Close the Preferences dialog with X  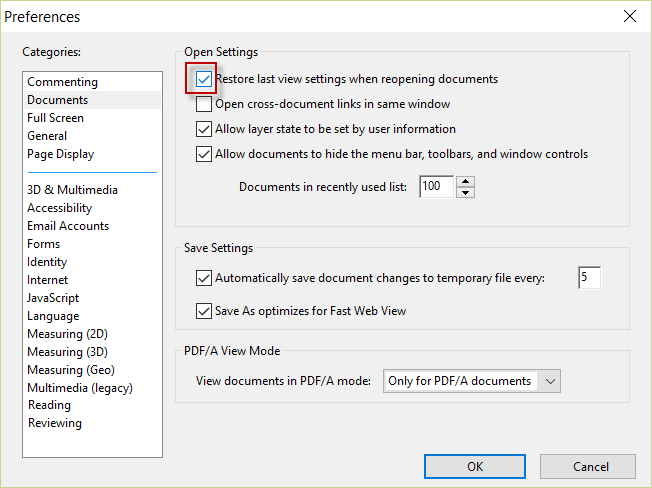(630, 16)
